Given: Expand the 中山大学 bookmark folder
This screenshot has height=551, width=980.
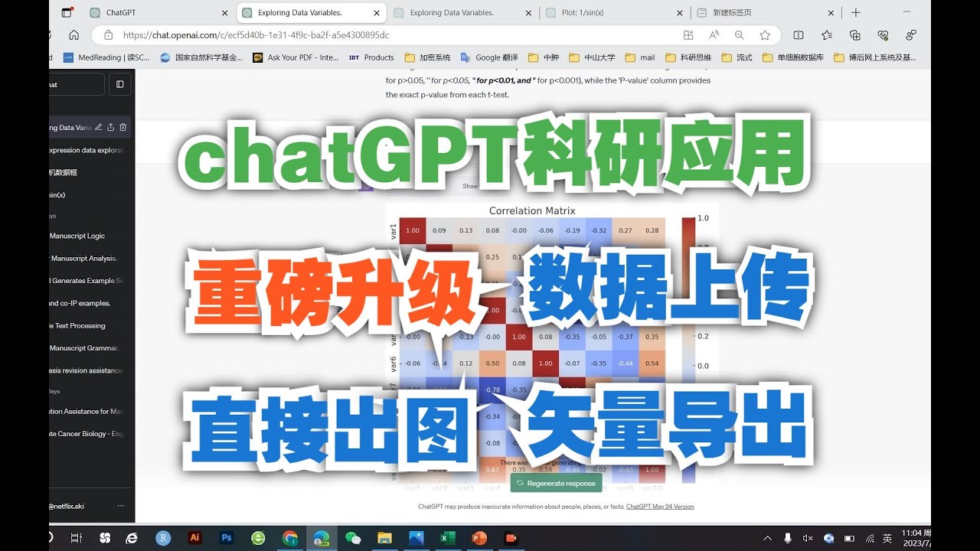Looking at the screenshot, I should point(593,57).
